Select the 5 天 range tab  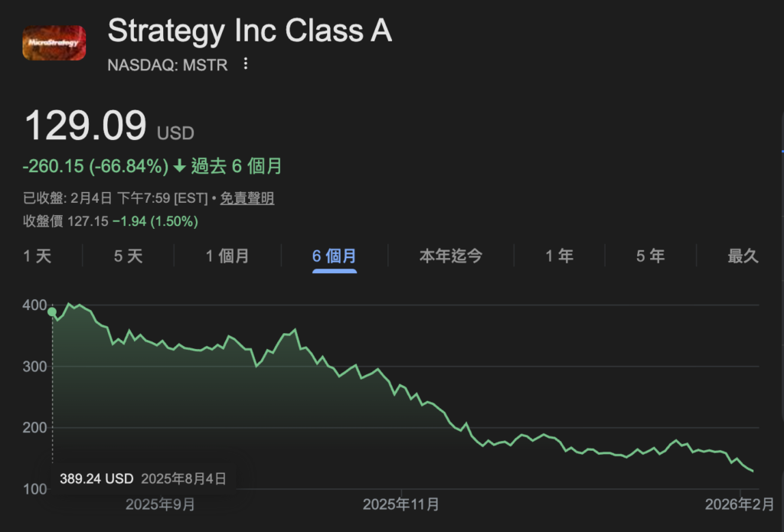pos(129,256)
